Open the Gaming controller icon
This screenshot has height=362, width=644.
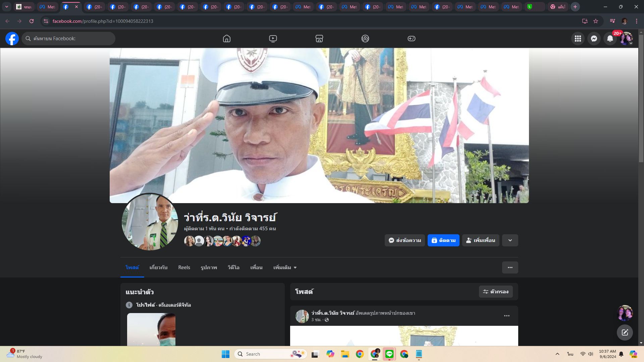pos(411,39)
